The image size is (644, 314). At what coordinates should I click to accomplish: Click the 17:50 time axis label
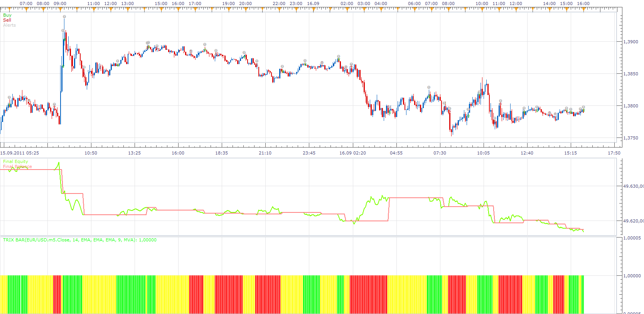tap(614, 153)
